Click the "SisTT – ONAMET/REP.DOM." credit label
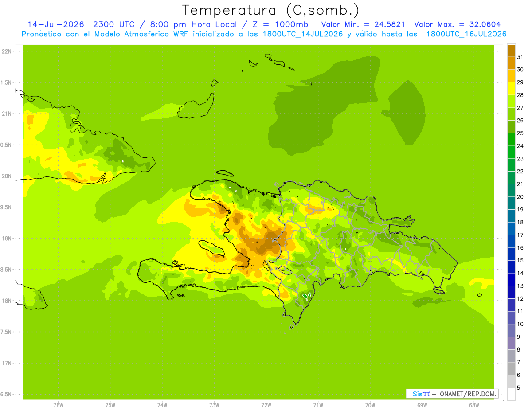 [452, 394]
